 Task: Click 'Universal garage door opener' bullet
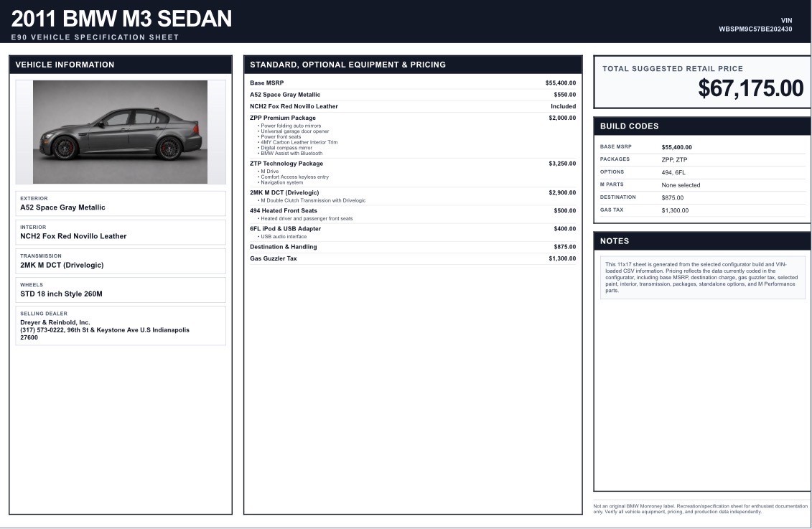[294, 131]
